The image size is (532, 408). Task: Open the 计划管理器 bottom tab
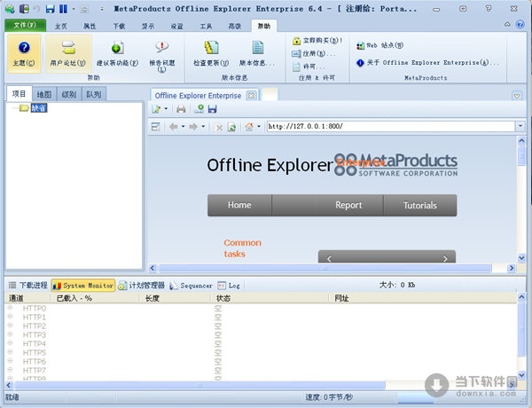[142, 285]
